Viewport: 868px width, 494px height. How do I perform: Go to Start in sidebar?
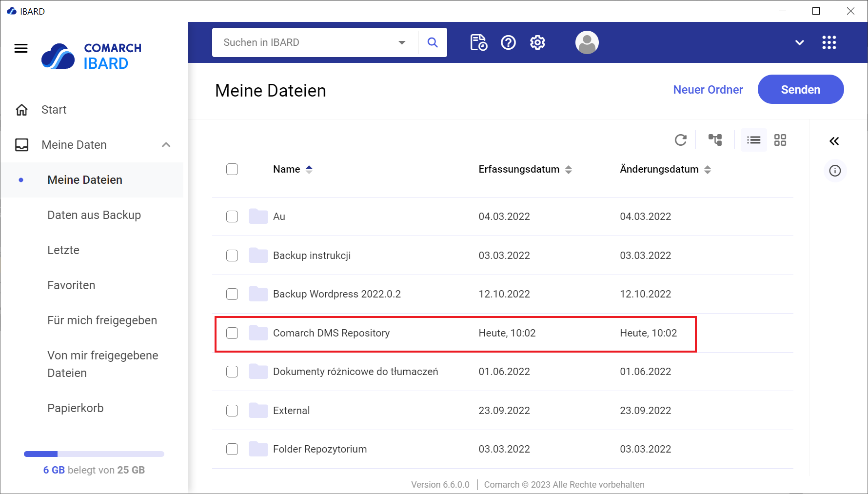point(54,110)
